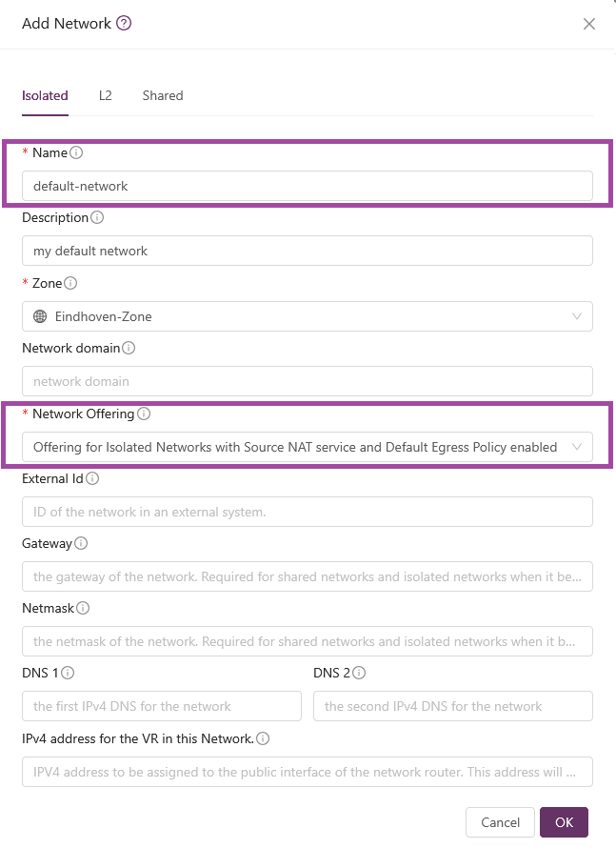Cancel the Add Network dialog

click(x=500, y=821)
